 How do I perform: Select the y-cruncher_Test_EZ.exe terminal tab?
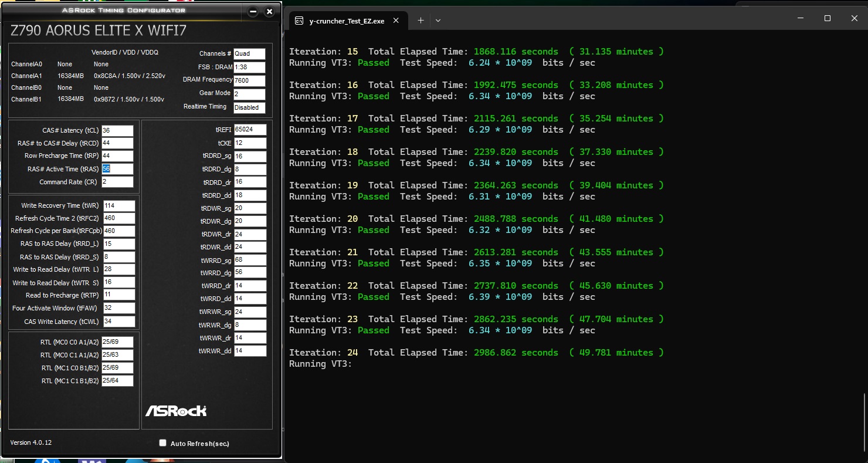pyautogui.click(x=347, y=21)
